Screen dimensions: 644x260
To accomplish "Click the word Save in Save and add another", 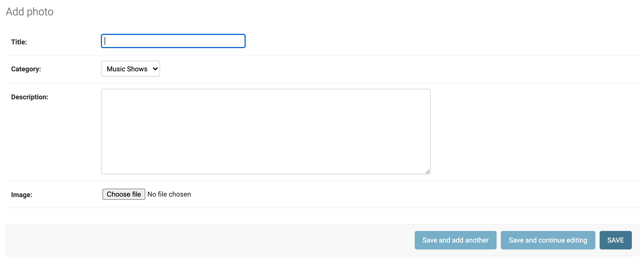I will [430, 240].
